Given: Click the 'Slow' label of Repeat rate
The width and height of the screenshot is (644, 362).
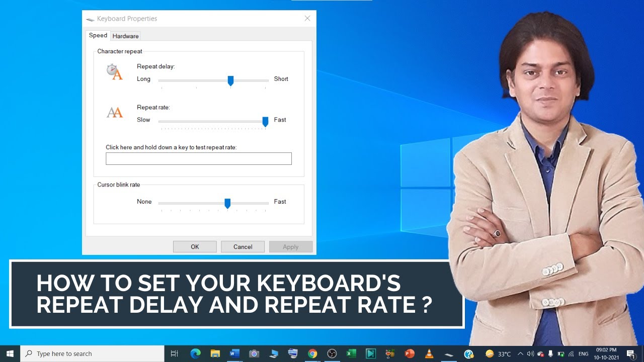Looking at the screenshot, I should click(x=143, y=120).
